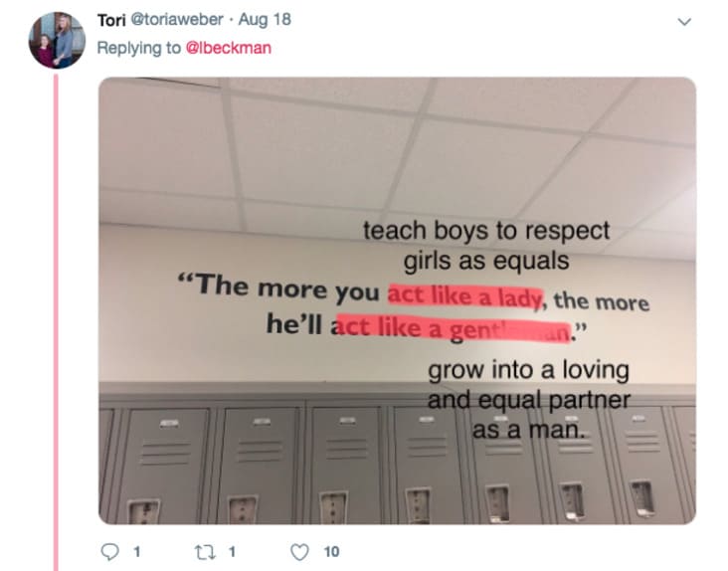
Task: Click the retweet count number 1
Action: 232,552
